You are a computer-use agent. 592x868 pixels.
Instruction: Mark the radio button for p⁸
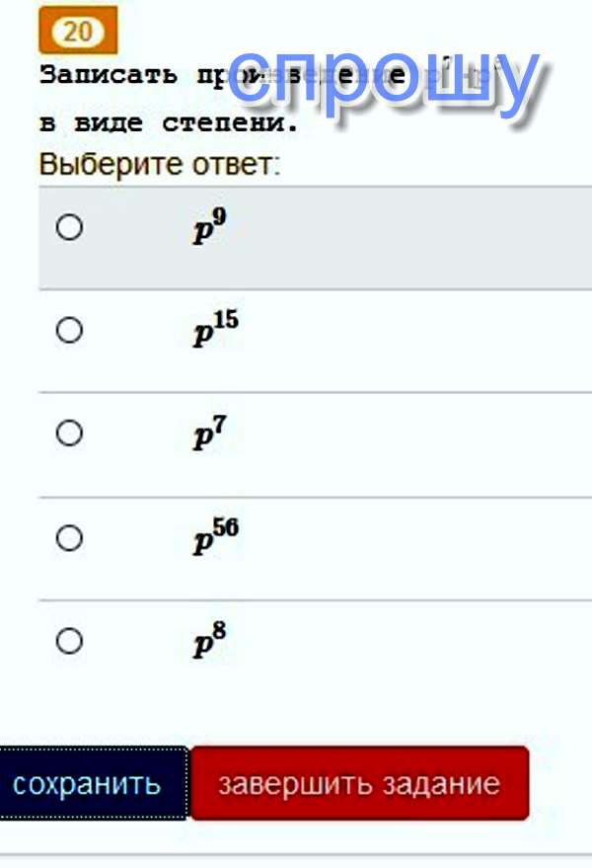click(69, 641)
